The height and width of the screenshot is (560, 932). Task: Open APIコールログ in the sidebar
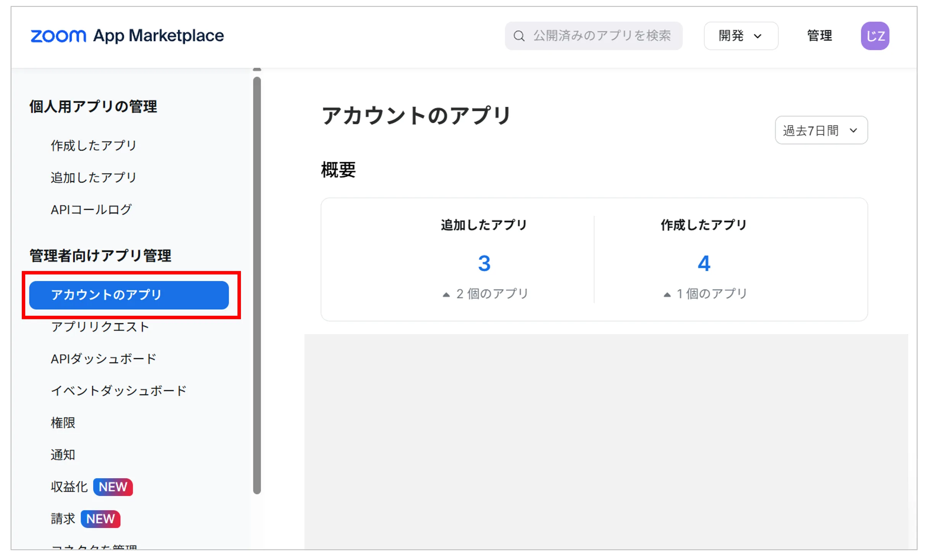(x=91, y=209)
